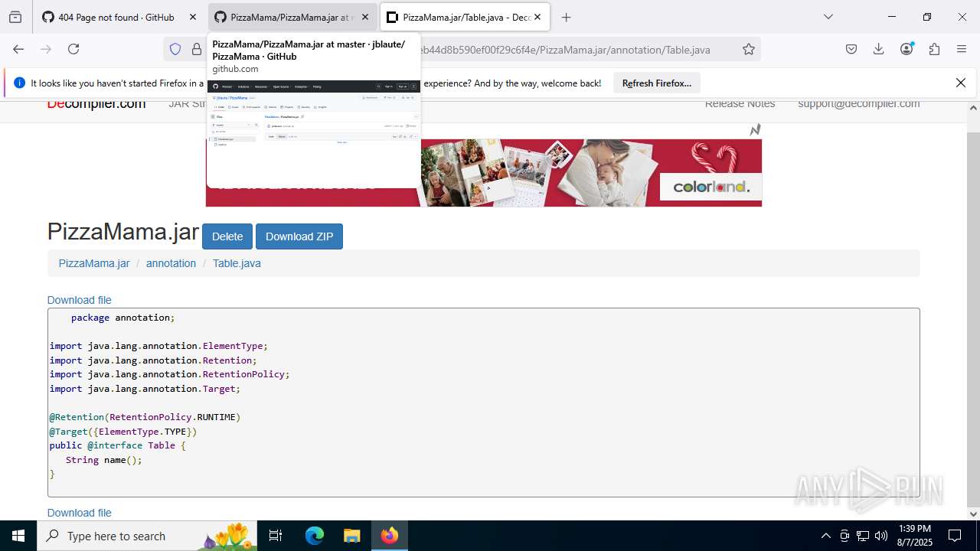Open Task View on taskbar
The width and height of the screenshot is (980, 551).
point(276,536)
